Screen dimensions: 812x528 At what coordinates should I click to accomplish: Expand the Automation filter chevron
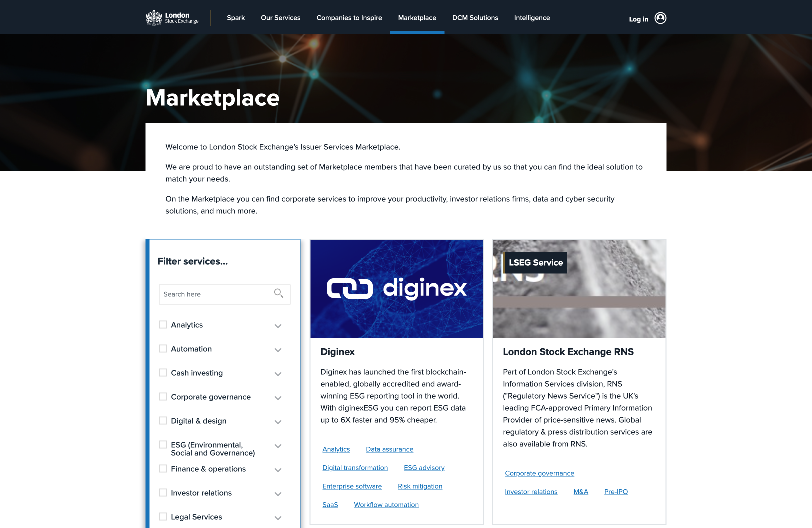pos(278,350)
